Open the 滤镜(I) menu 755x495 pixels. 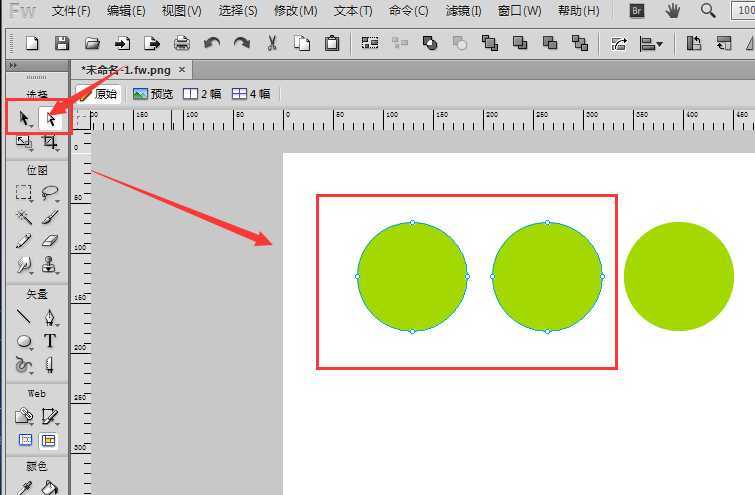[463, 11]
